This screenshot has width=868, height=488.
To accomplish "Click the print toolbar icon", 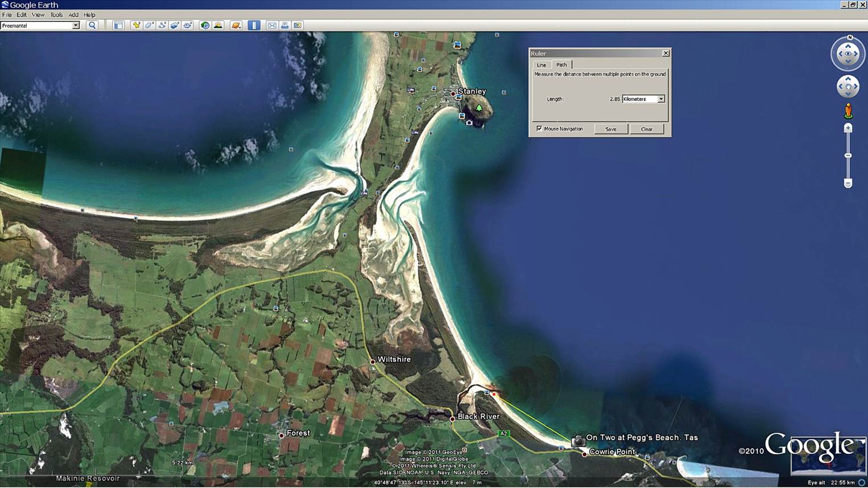I will (x=285, y=26).
